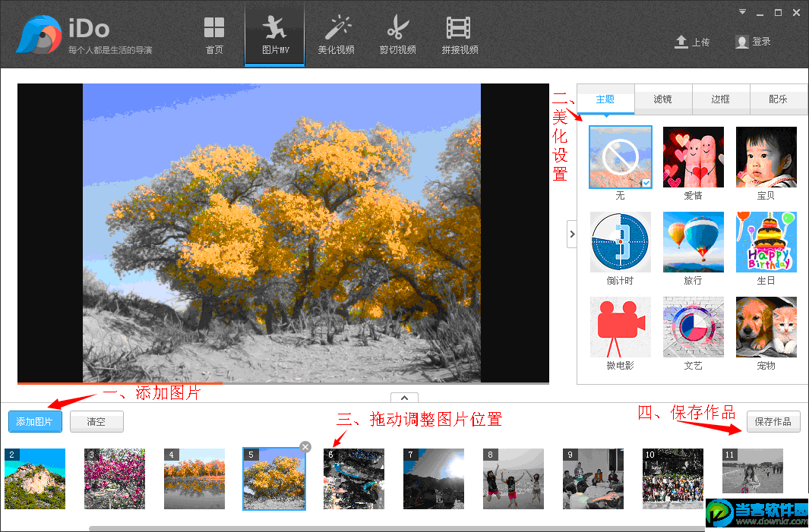Switch to the 滤镜 tab
The width and height of the screenshot is (809, 532).
click(663, 99)
